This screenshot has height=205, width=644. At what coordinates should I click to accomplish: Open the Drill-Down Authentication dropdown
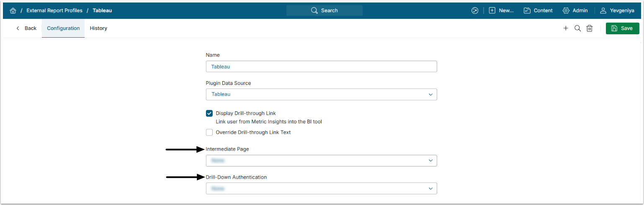[x=321, y=189]
